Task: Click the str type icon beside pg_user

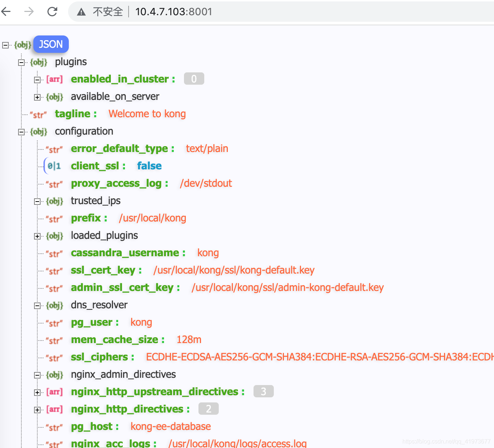Action: pos(54,323)
